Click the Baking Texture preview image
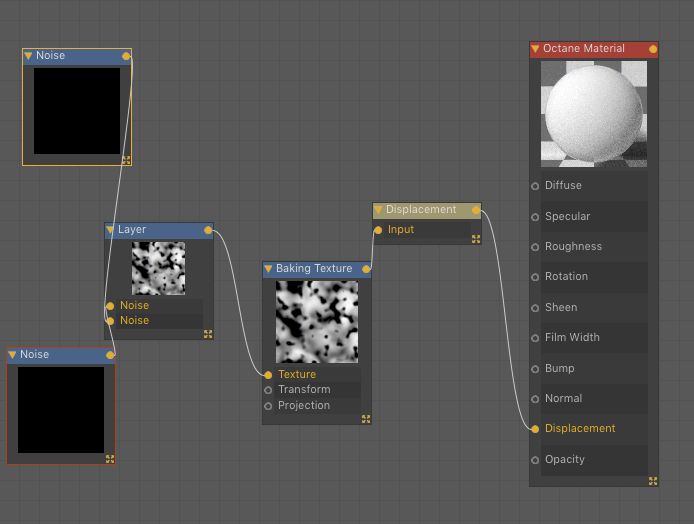694x524 pixels. pos(317,322)
